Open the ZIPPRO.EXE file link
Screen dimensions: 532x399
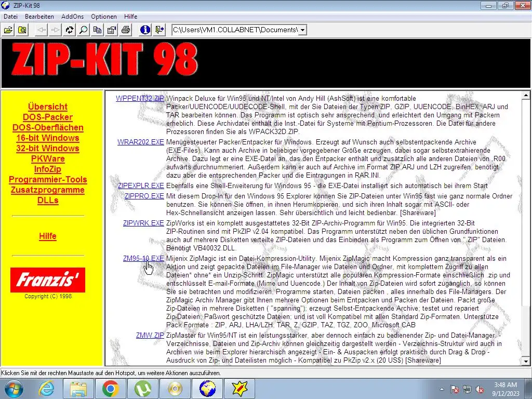tap(144, 196)
